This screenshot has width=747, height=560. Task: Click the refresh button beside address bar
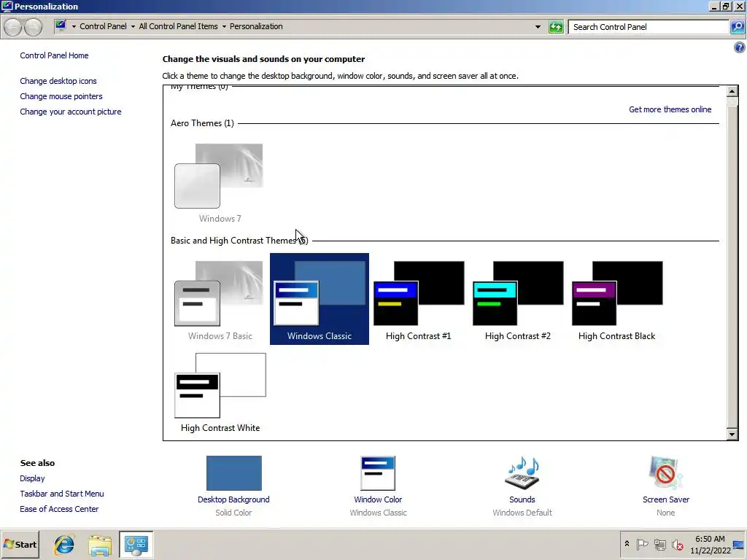556,27
